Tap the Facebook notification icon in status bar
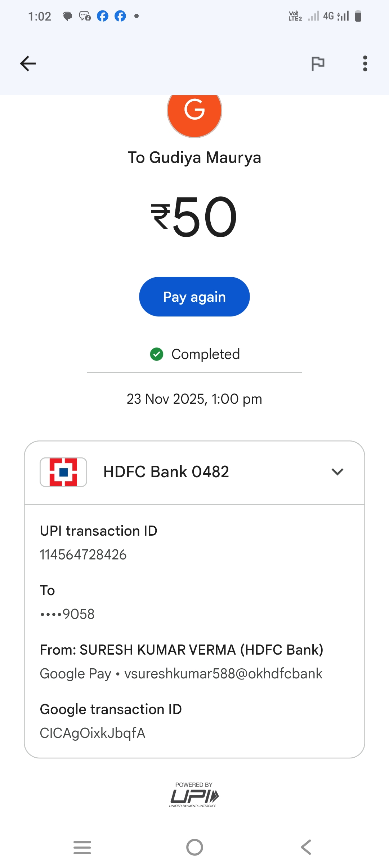The height and width of the screenshot is (868, 389). (x=103, y=16)
